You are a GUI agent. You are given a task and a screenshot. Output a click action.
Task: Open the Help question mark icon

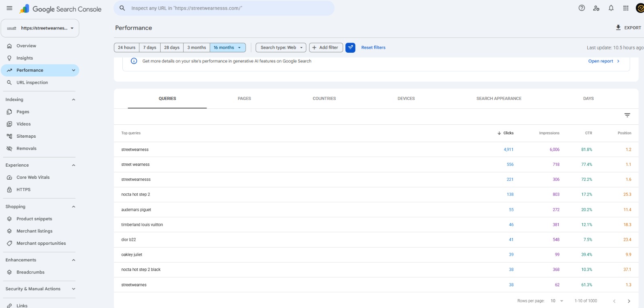582,8
